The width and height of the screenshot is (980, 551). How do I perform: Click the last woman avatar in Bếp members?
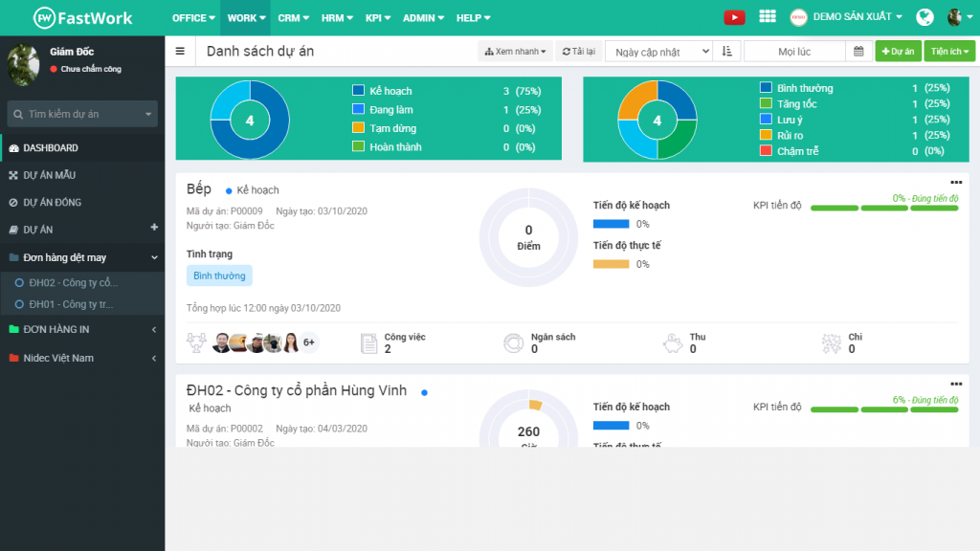[x=291, y=342]
